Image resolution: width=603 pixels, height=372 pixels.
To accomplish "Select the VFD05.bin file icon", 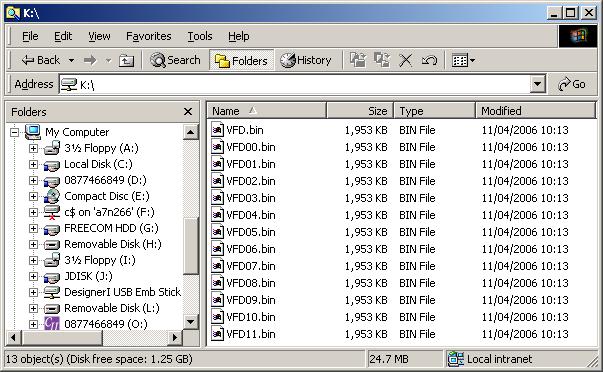I will 217,232.
